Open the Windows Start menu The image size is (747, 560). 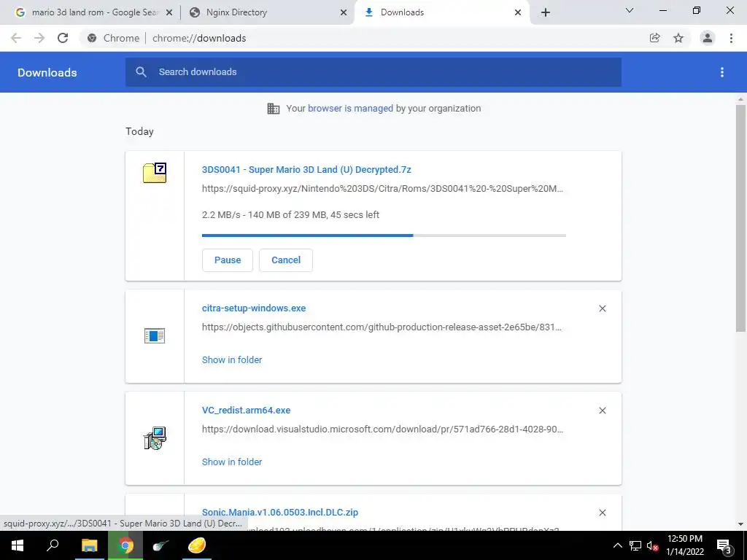click(18, 545)
